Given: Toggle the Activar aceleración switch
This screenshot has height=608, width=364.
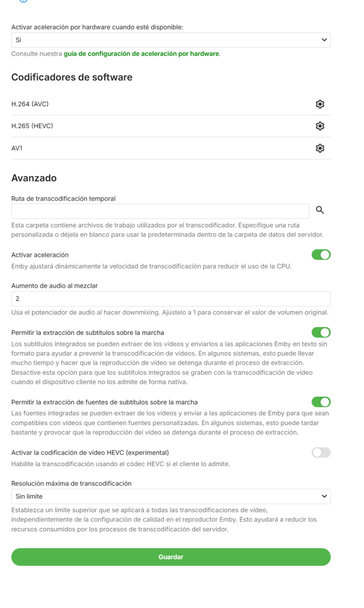Looking at the screenshot, I should pyautogui.click(x=321, y=255).
